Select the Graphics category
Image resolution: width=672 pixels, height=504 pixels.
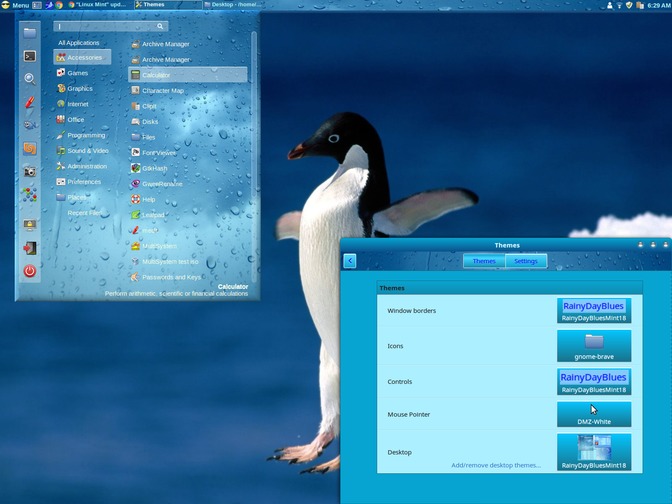tap(82, 88)
